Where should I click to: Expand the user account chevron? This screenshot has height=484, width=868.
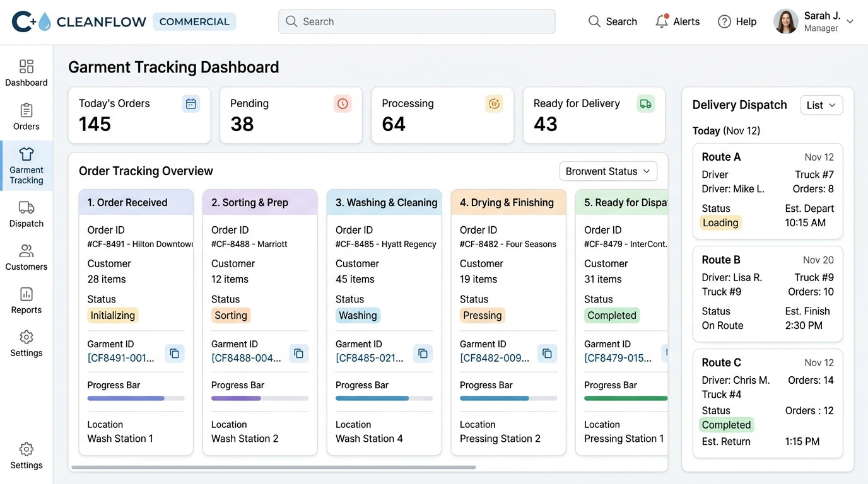pyautogui.click(x=850, y=21)
